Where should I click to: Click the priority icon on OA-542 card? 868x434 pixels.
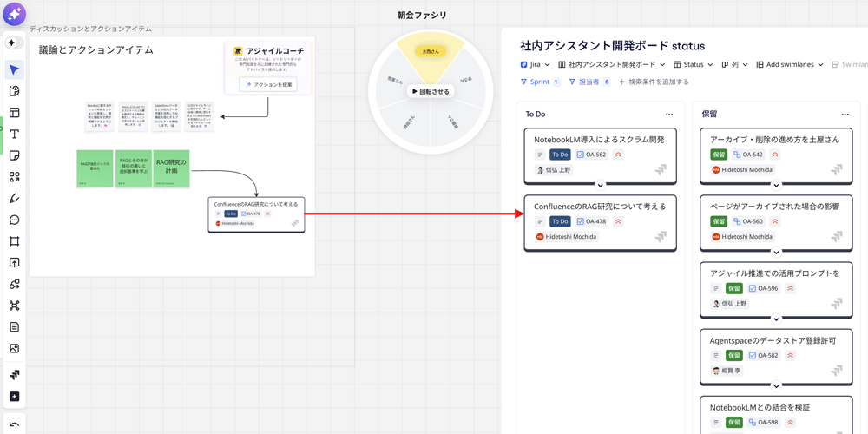[x=775, y=155]
